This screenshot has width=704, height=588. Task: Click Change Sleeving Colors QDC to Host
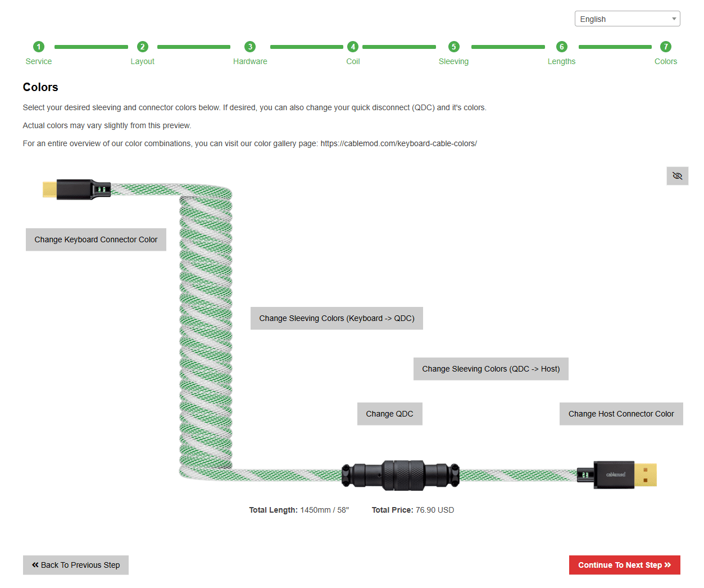(x=490, y=369)
